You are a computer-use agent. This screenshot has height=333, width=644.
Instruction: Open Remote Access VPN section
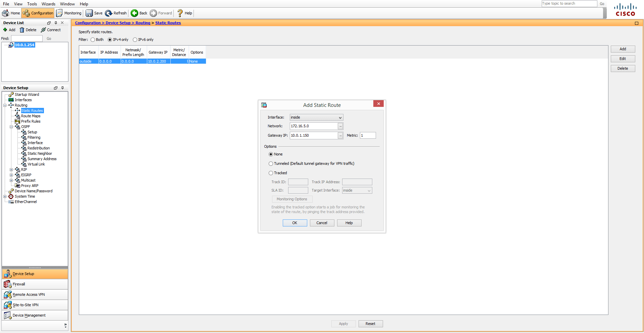pos(35,294)
